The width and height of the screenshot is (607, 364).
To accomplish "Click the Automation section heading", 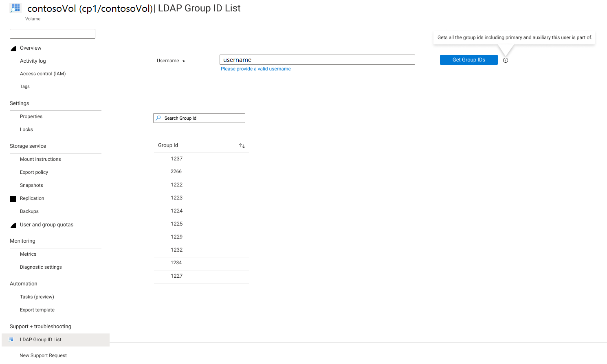I will coord(24,284).
